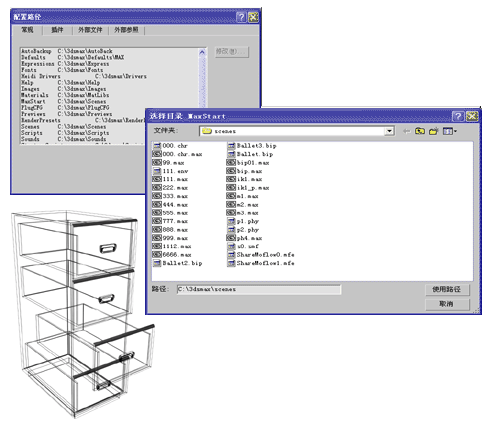Select file name 999.max

click(175, 238)
